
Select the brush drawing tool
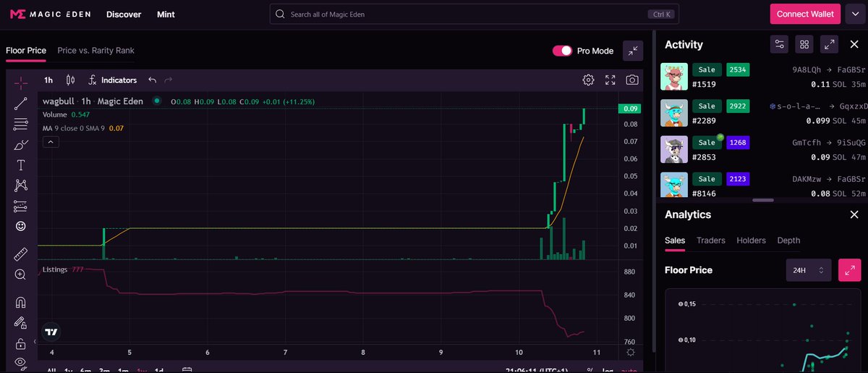coord(21,145)
